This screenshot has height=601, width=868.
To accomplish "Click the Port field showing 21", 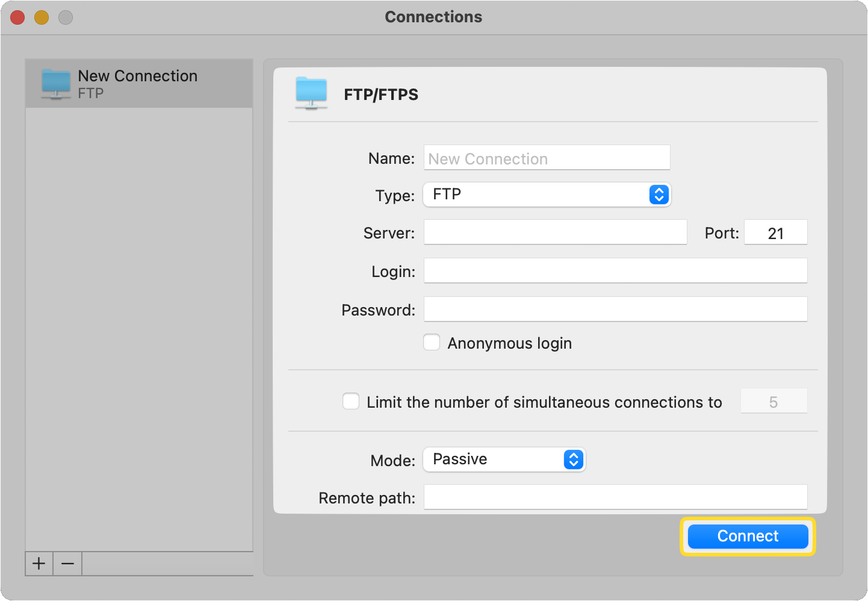I will click(x=775, y=232).
